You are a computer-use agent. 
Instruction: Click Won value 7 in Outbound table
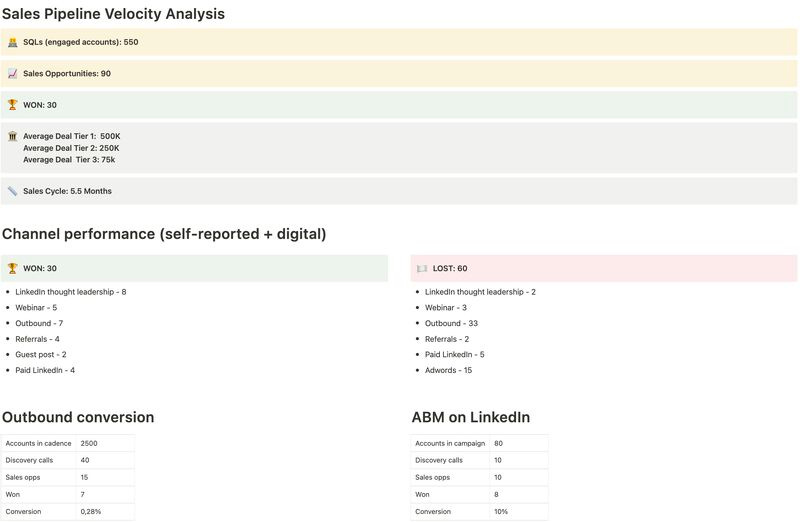click(x=105, y=494)
